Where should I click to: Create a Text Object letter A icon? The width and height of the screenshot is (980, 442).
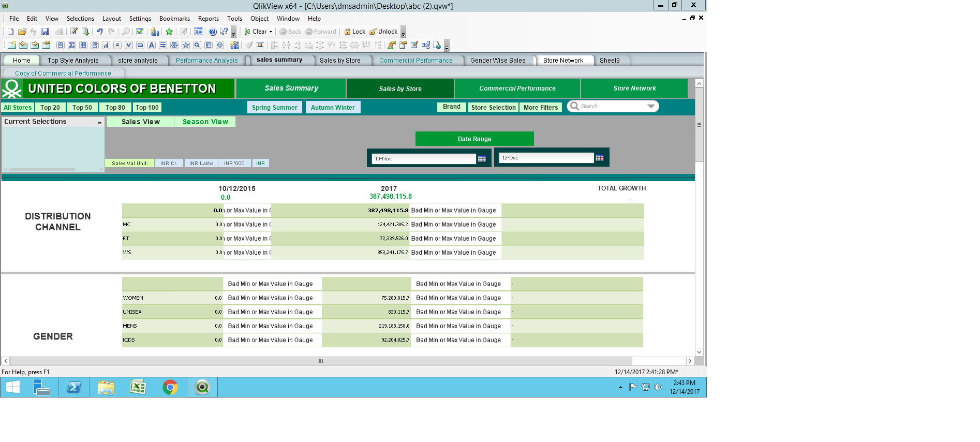[x=152, y=45]
